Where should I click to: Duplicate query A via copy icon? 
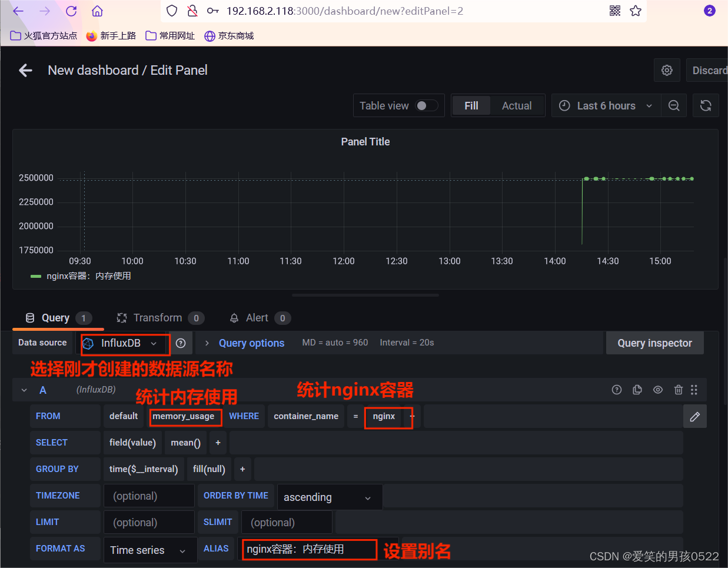click(x=637, y=390)
